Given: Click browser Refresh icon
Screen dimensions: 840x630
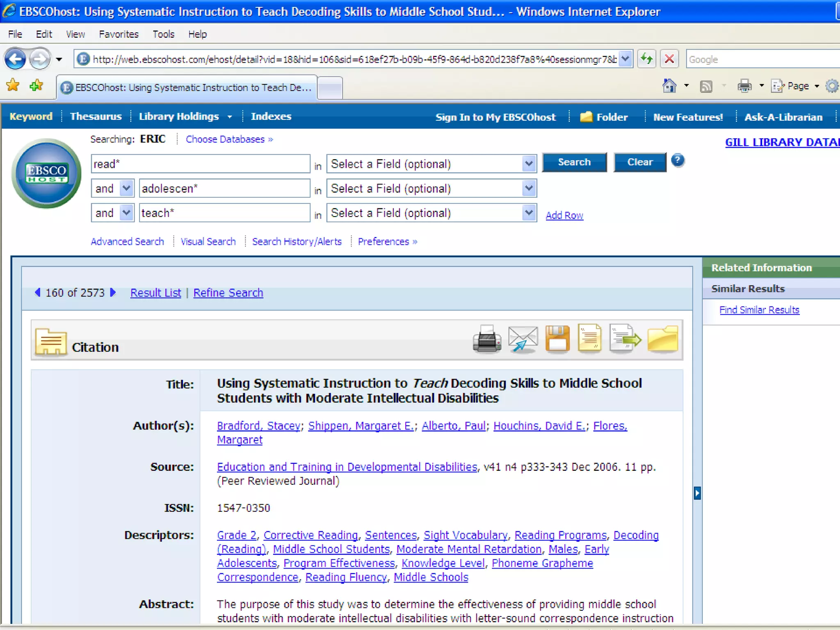Looking at the screenshot, I should point(647,59).
